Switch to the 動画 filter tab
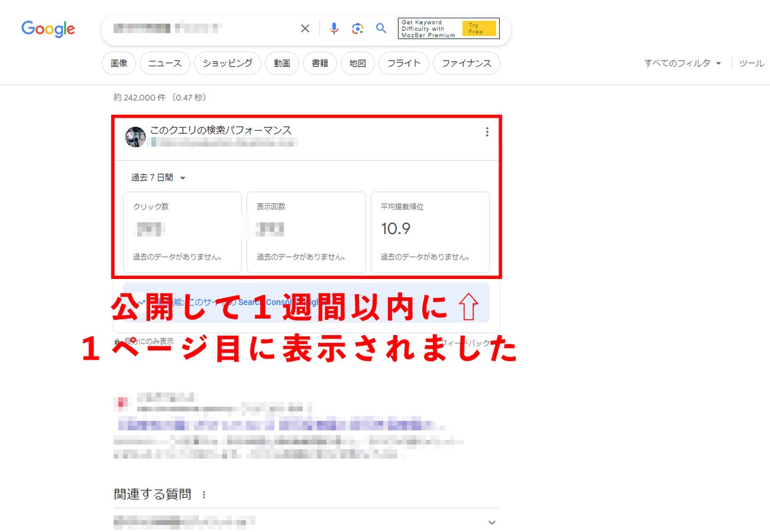This screenshot has width=770, height=532. pyautogui.click(x=282, y=63)
